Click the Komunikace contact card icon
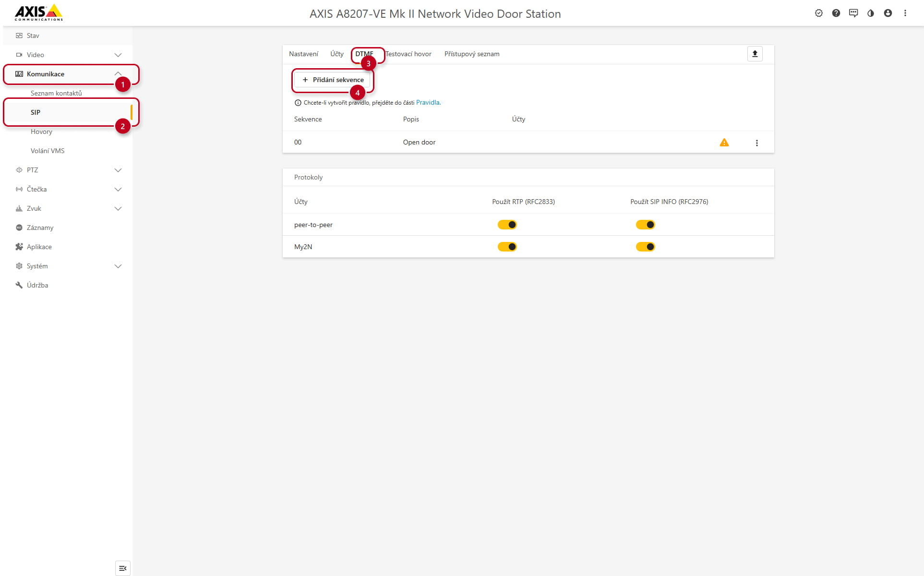Image resolution: width=924 pixels, height=576 pixels. [x=19, y=74]
